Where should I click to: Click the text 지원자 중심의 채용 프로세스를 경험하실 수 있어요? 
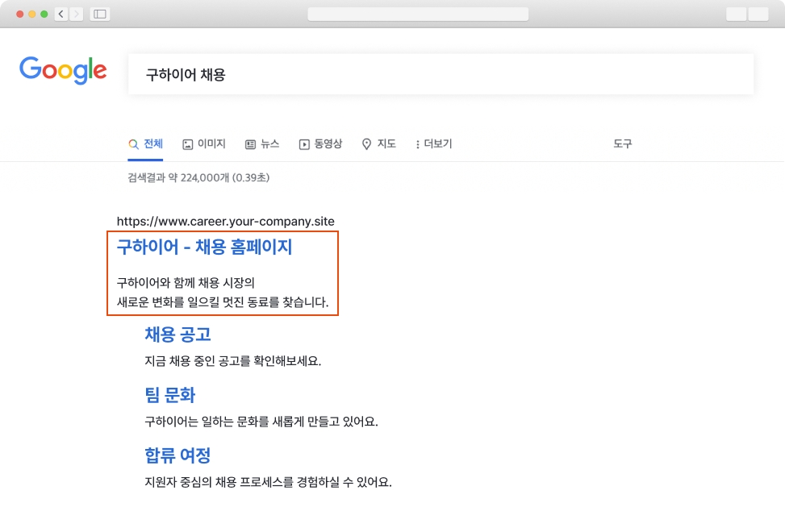268,482
